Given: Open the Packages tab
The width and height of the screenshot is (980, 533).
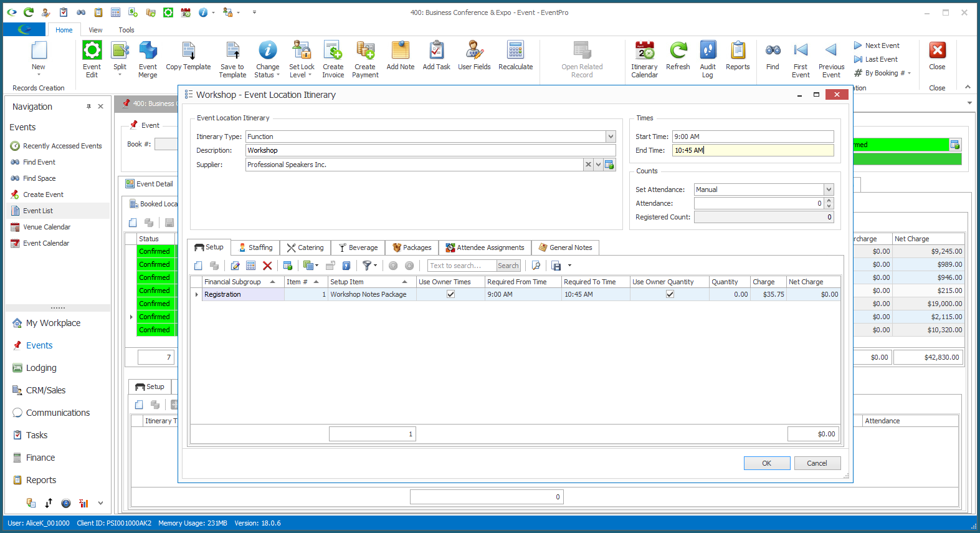Looking at the screenshot, I should pyautogui.click(x=412, y=247).
